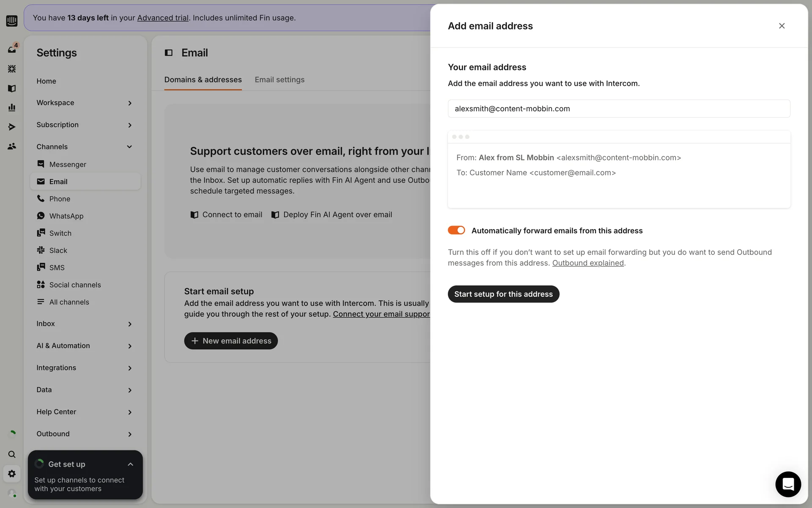Open the Outbound paper plane icon

coord(12,127)
